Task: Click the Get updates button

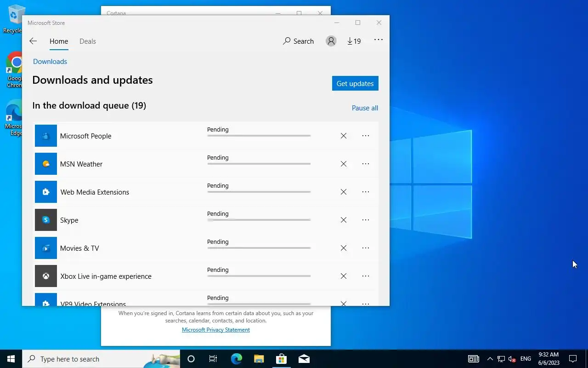Action: (355, 83)
